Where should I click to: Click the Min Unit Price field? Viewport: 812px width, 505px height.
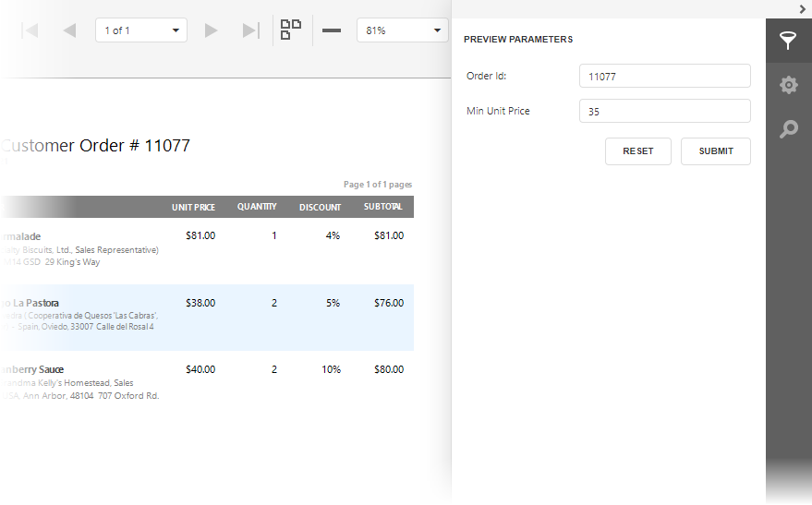click(x=664, y=112)
